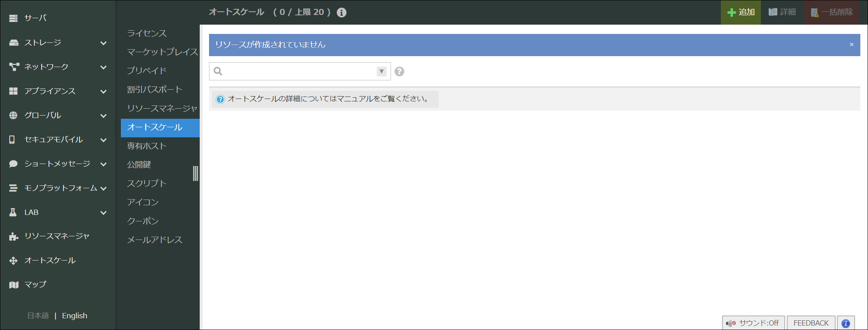
Task: Toggle the サウンド:Off sound button
Action: [753, 323]
